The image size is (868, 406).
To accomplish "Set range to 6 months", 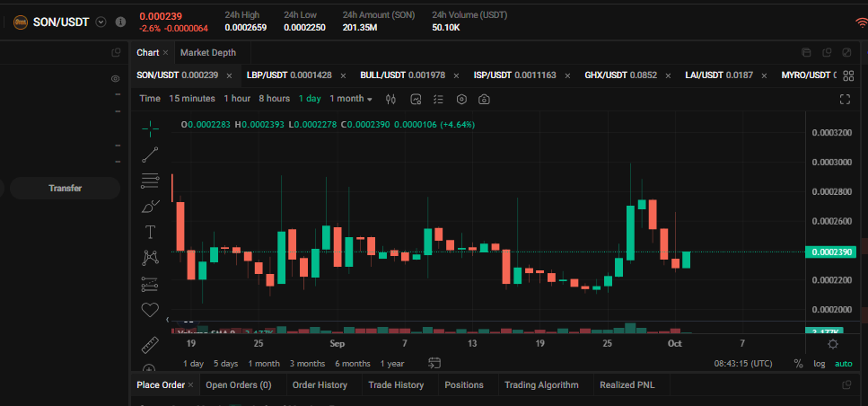I will point(353,364).
